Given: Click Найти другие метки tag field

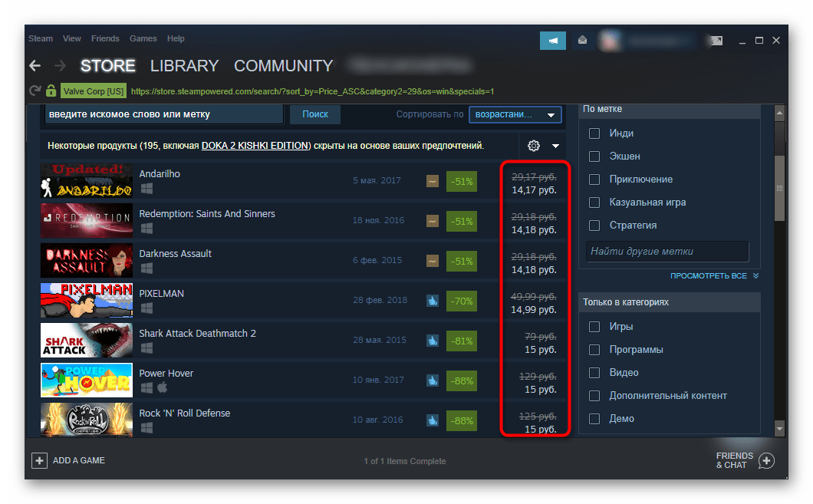Looking at the screenshot, I should point(668,252).
